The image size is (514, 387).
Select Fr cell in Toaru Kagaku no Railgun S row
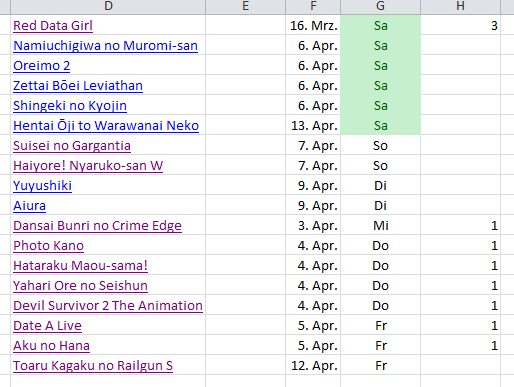380,366
